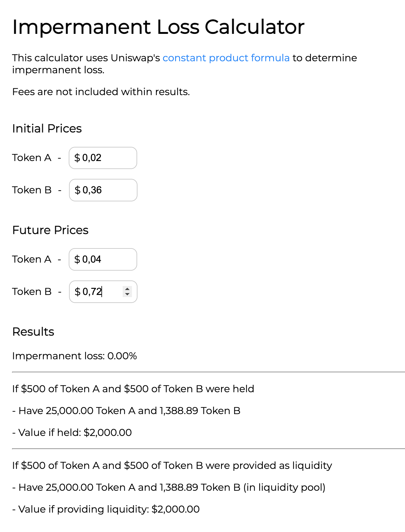The height and width of the screenshot is (532, 405).
Task: Click the Impermanent loss 0.00% result
Action: (75, 356)
